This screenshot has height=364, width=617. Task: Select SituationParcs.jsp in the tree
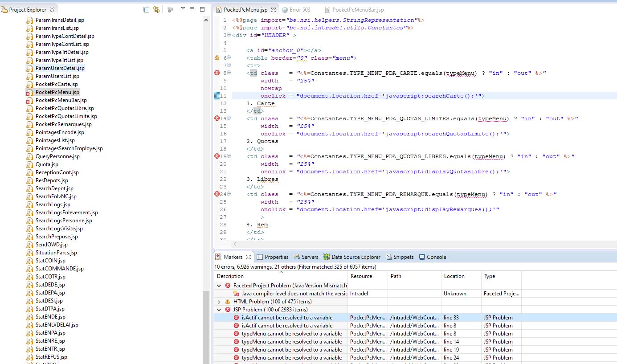(x=56, y=253)
